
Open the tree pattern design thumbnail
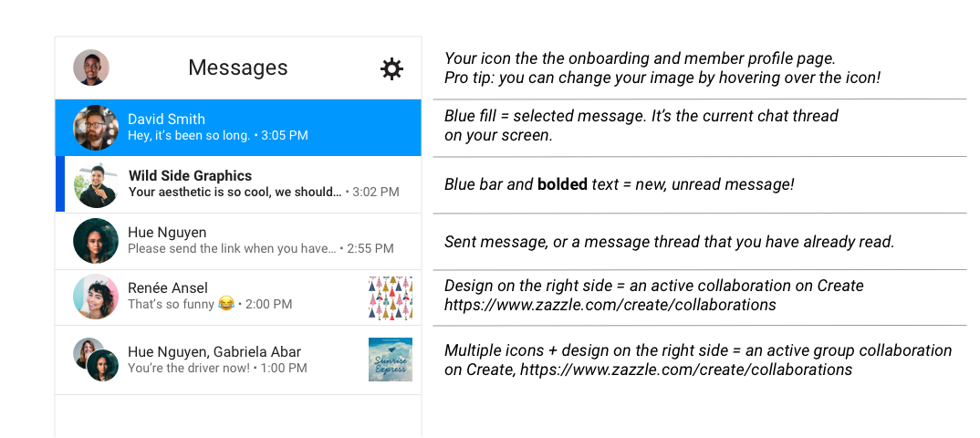click(x=391, y=297)
